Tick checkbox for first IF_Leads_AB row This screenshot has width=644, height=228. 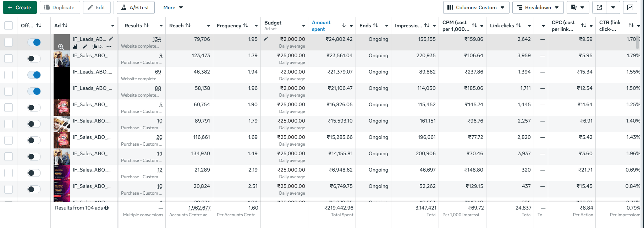tap(9, 42)
